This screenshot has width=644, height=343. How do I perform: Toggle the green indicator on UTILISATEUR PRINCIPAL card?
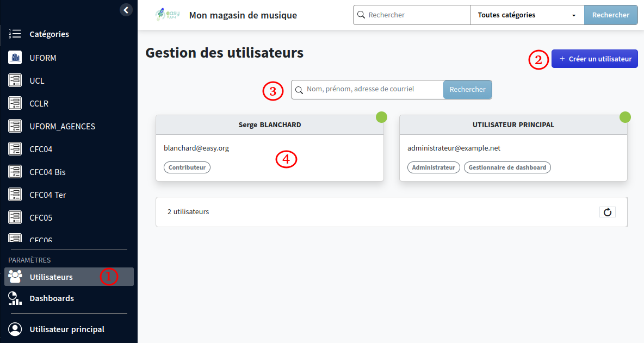click(625, 117)
